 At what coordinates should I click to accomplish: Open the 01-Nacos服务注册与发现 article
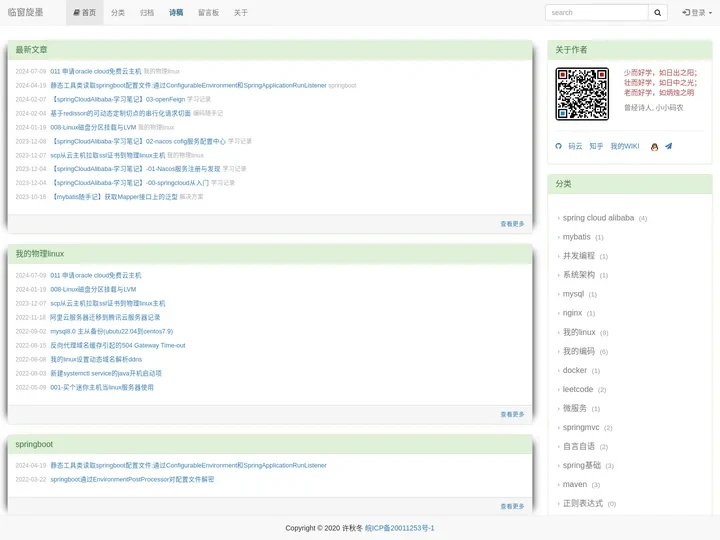coord(135,169)
